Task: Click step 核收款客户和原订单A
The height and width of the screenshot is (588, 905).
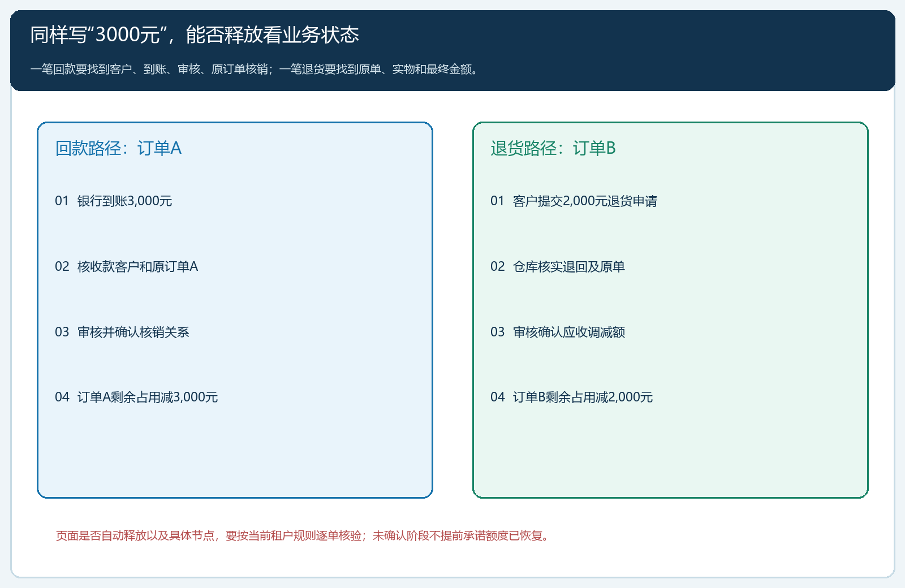Action: [x=127, y=266]
